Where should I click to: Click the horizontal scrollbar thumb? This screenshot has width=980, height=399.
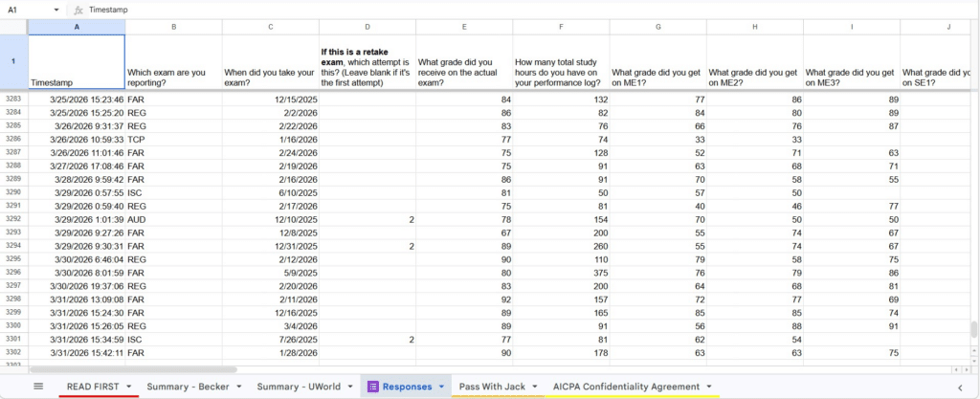coord(132,369)
